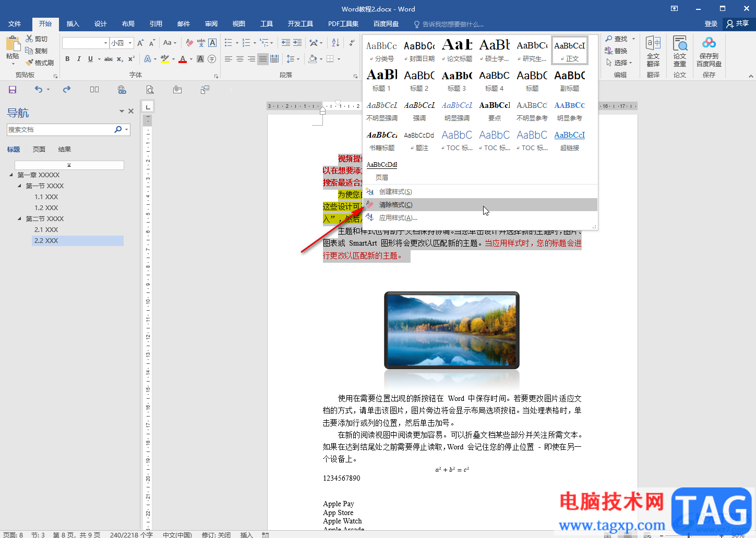Click the red font color swatch button

pyautogui.click(x=182, y=59)
